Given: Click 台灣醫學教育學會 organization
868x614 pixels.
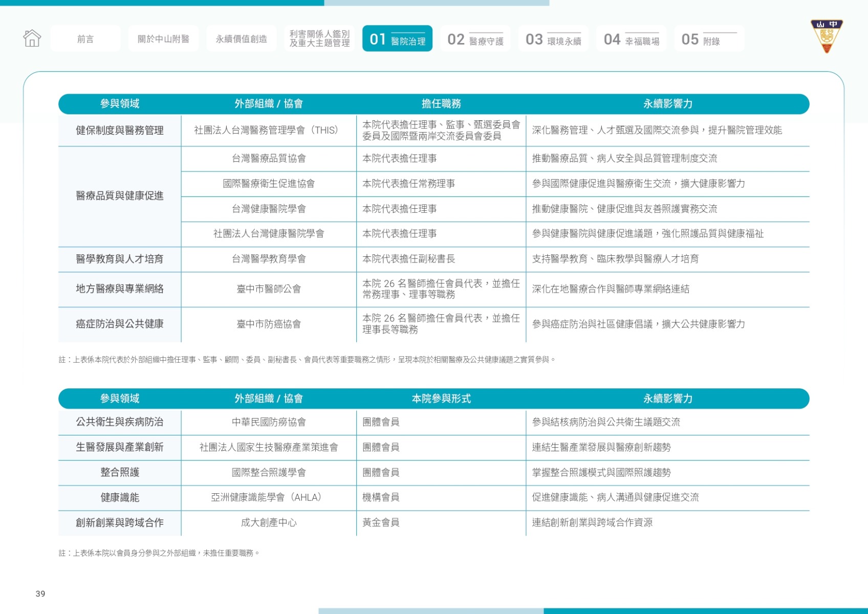Looking at the screenshot, I should pyautogui.click(x=269, y=259).
